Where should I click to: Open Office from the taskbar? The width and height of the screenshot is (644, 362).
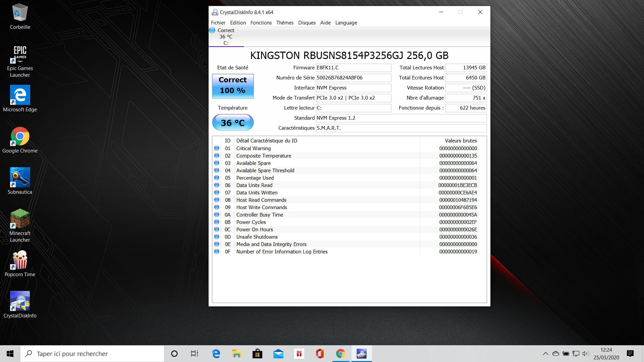pyautogui.click(x=320, y=354)
